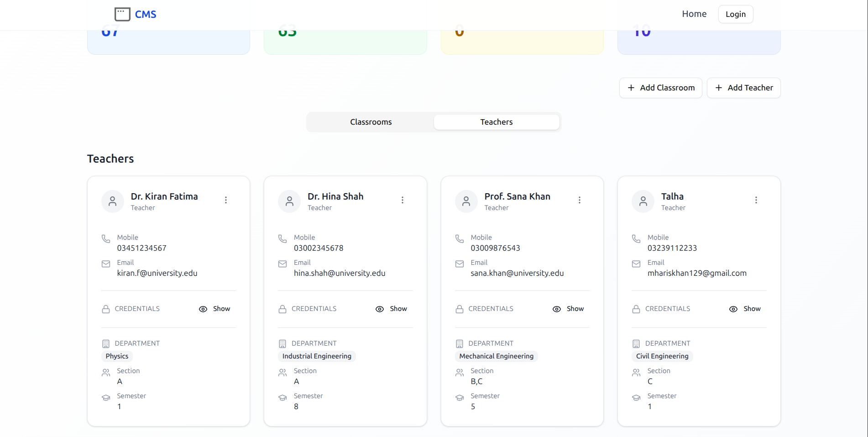Image resolution: width=868 pixels, height=437 pixels.
Task: Click email mhariskhan129@gmail.com
Action: tap(697, 273)
